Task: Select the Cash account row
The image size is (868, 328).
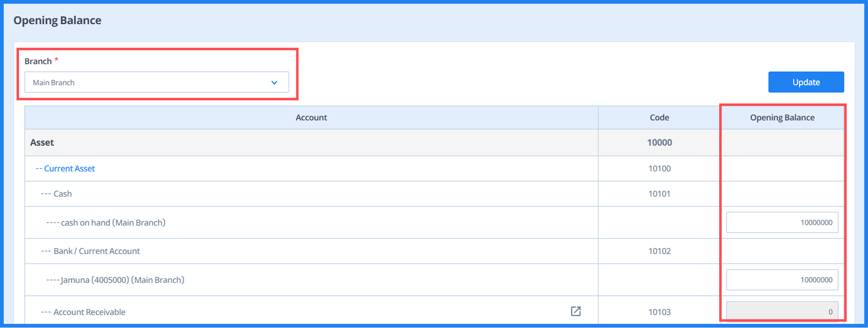Action: point(62,194)
